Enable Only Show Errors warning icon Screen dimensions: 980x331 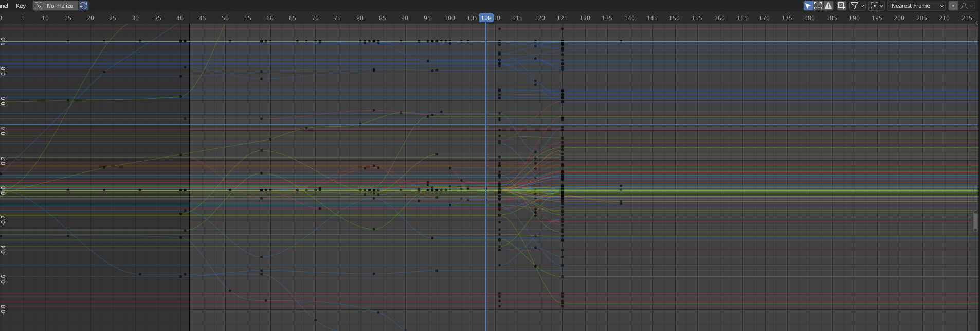(x=828, y=6)
